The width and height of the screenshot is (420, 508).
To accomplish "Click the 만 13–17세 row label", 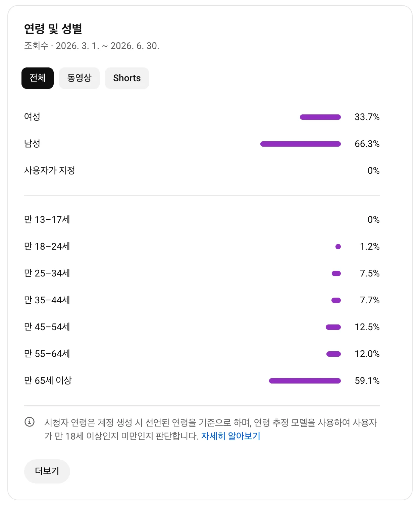I will (x=47, y=220).
